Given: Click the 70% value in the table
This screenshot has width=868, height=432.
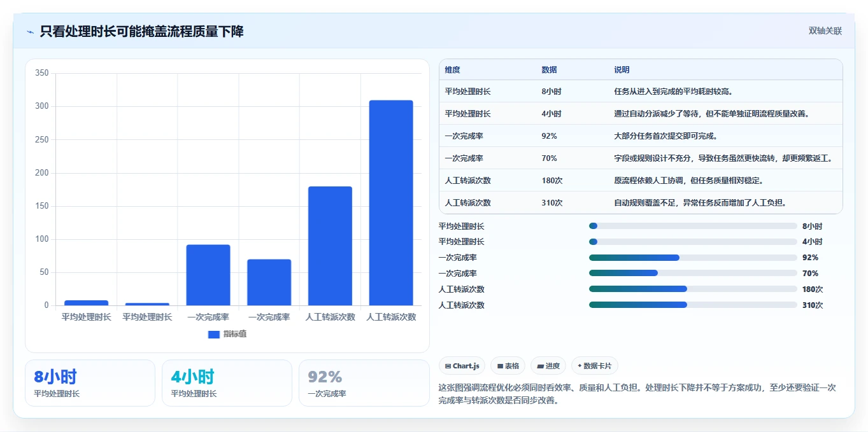Looking at the screenshot, I should tap(549, 158).
